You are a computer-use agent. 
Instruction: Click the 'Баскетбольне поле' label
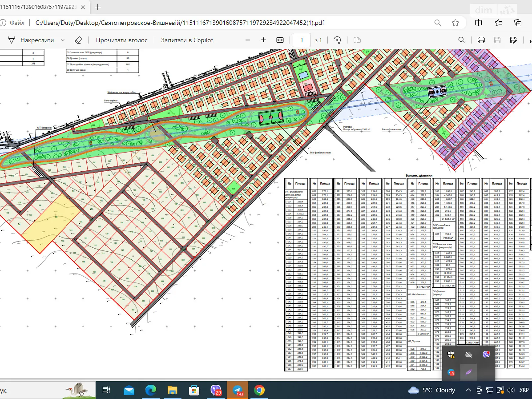tap(391, 130)
